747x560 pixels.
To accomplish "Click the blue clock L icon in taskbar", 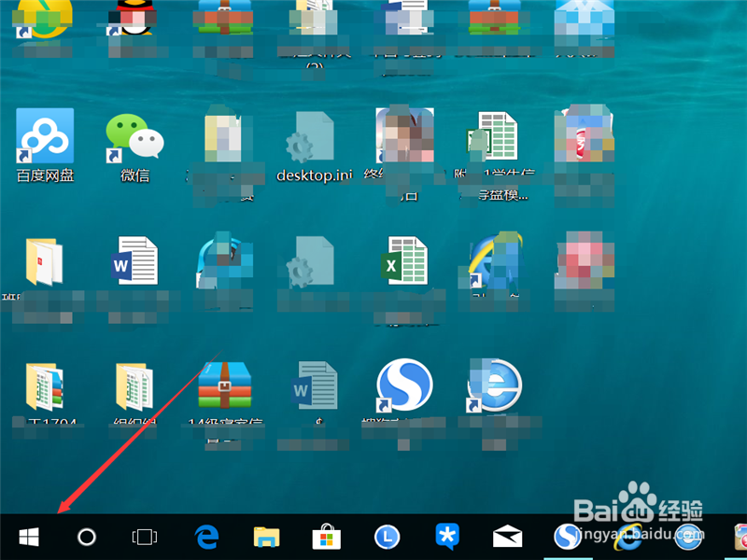I will (x=387, y=538).
